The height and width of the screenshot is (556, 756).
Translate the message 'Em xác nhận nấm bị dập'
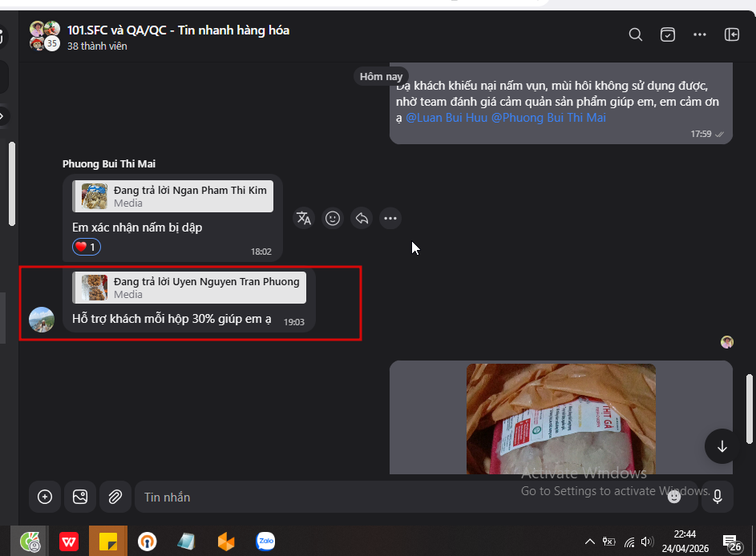[x=304, y=218]
